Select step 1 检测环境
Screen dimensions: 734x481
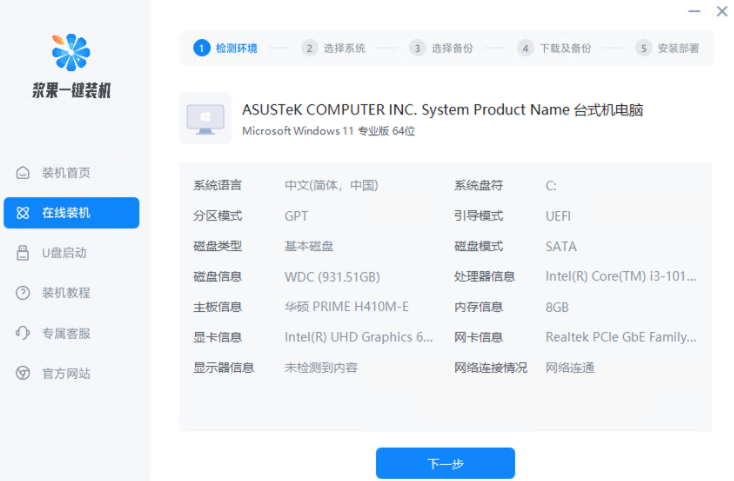225,48
